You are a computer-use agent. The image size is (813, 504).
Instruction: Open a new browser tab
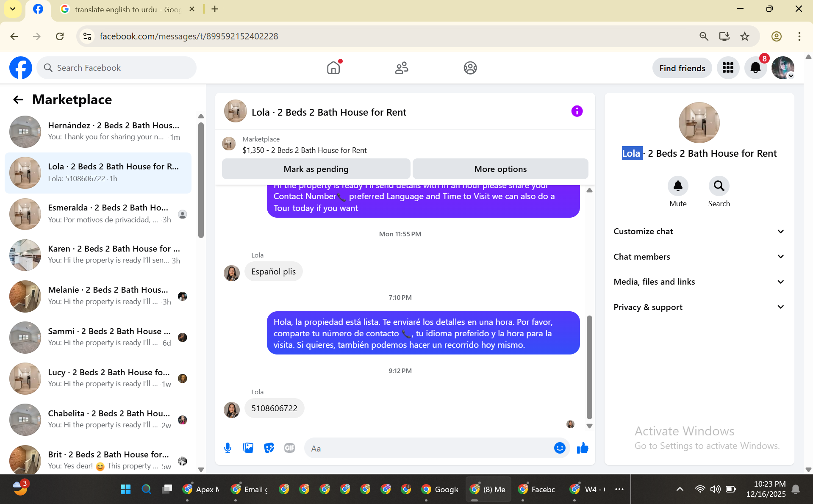(215, 9)
